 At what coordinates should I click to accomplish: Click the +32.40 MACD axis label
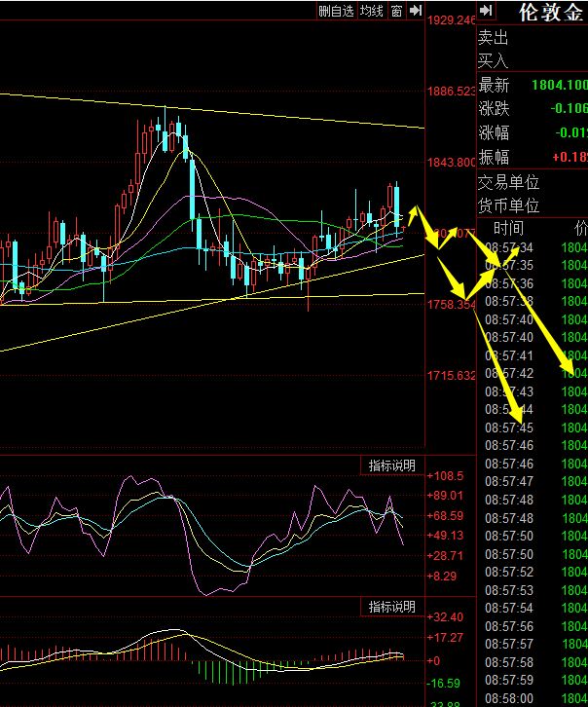pyautogui.click(x=445, y=617)
